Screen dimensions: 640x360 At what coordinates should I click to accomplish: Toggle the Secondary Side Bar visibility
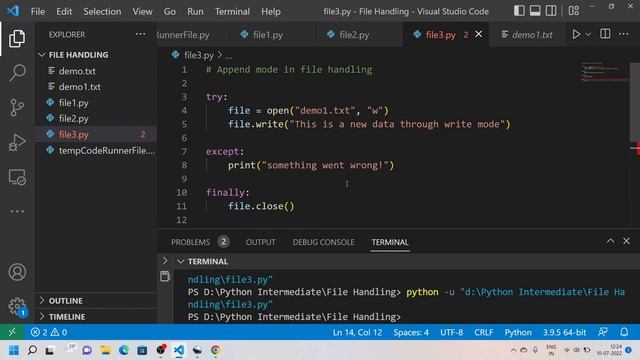tap(551, 11)
